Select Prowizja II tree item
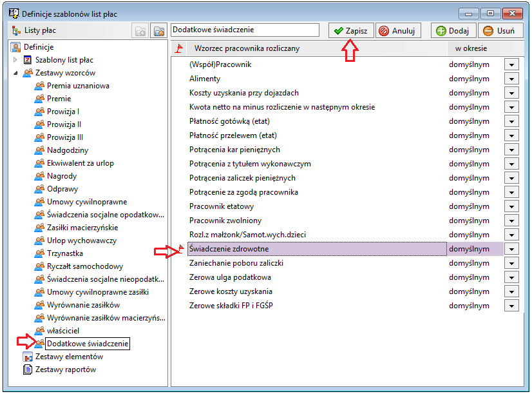Viewport: 532px width, 394px height. pyautogui.click(x=64, y=124)
